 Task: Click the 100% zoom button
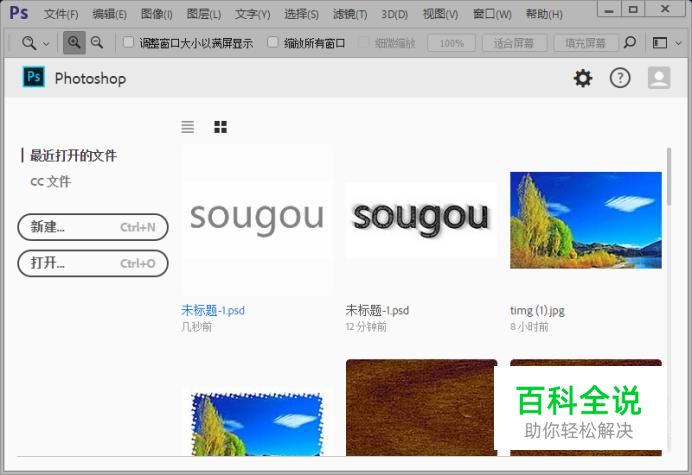tap(451, 43)
